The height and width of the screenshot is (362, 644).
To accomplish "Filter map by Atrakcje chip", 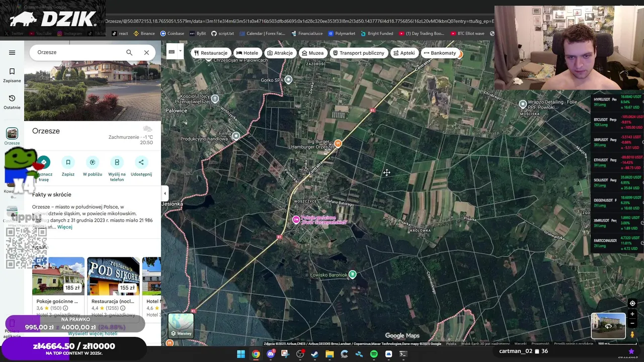I will pyautogui.click(x=280, y=53).
